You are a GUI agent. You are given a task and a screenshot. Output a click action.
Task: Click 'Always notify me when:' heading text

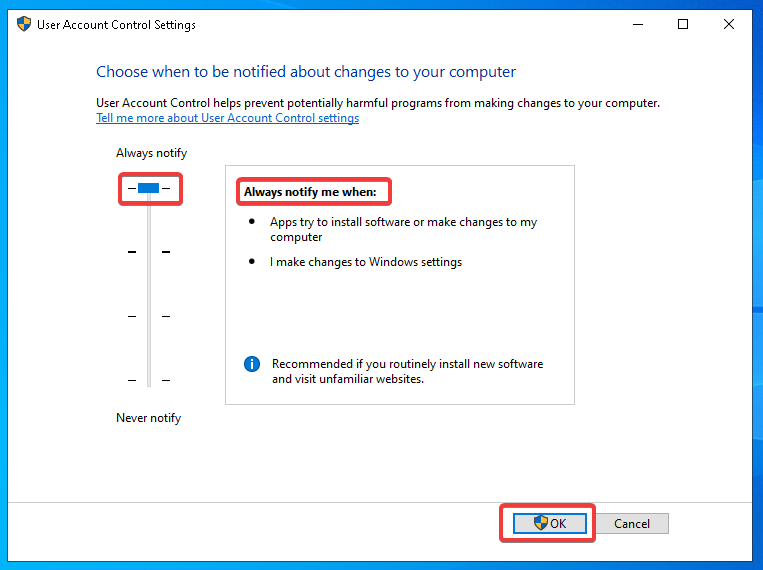[x=310, y=192]
